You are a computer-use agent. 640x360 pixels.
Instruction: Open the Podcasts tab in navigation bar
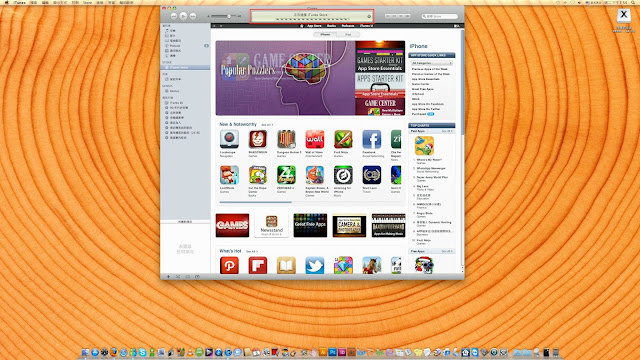pyautogui.click(x=348, y=26)
